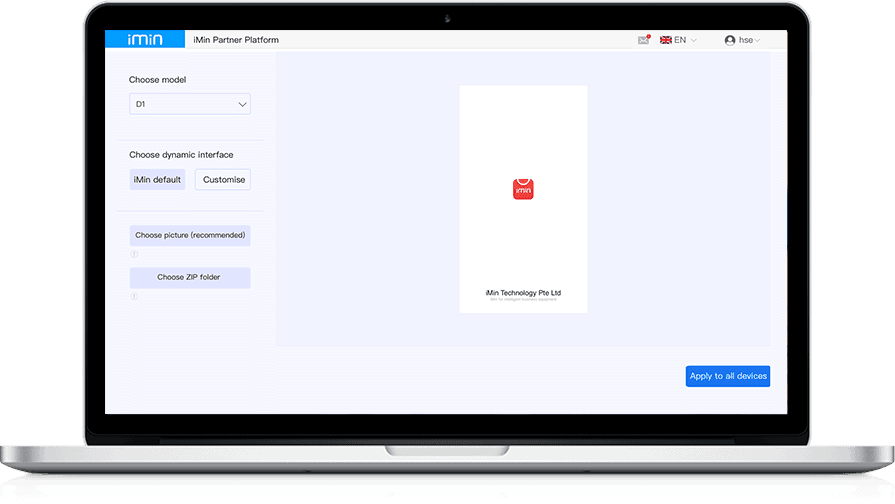This screenshot has height=504, width=895.
Task: Expand the EN language dropdown
Action: (x=685, y=40)
